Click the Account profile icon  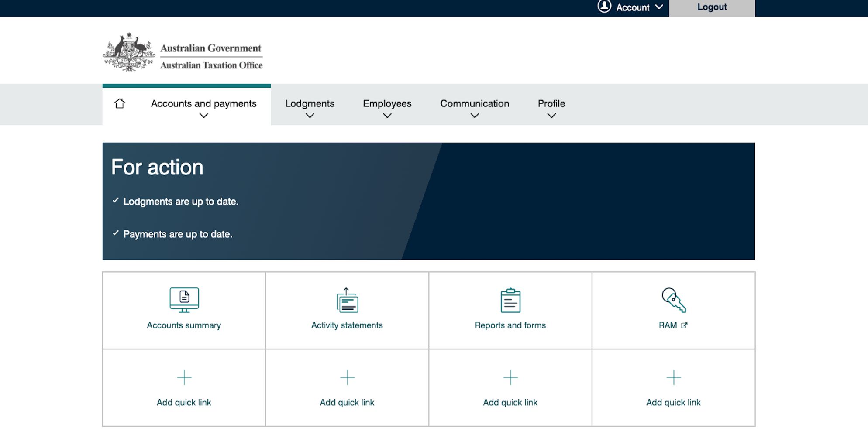pyautogui.click(x=604, y=7)
